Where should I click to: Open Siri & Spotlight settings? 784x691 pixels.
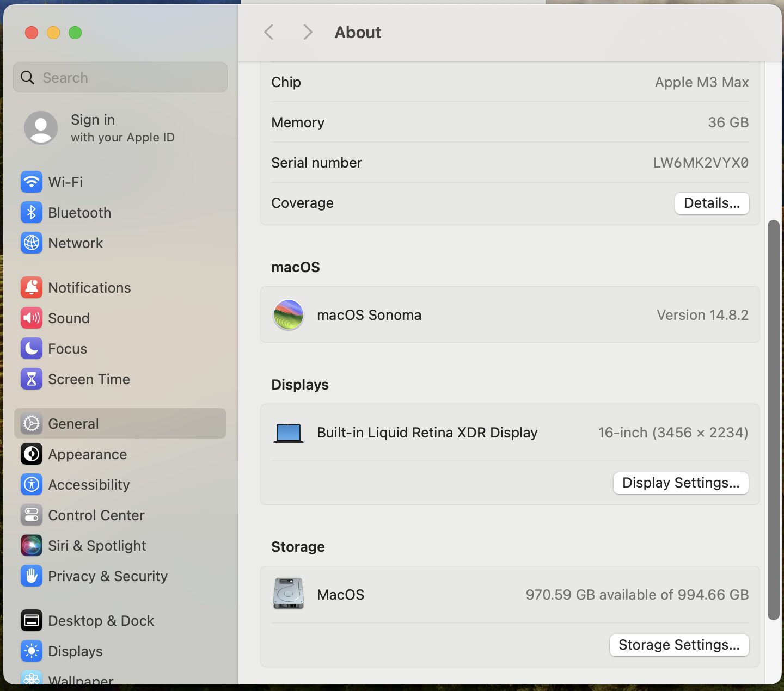[x=97, y=546]
